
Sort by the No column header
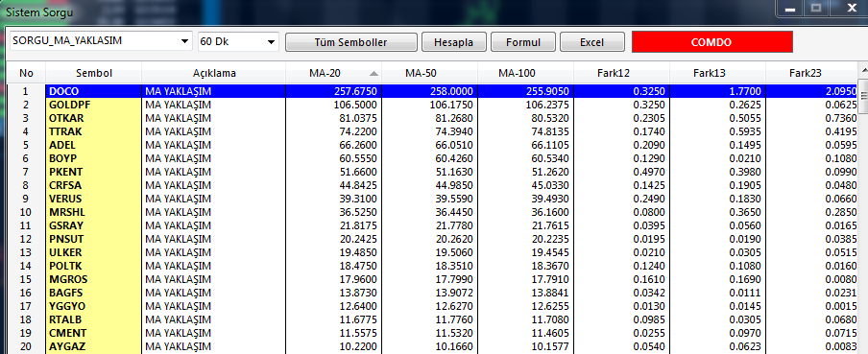tap(26, 73)
